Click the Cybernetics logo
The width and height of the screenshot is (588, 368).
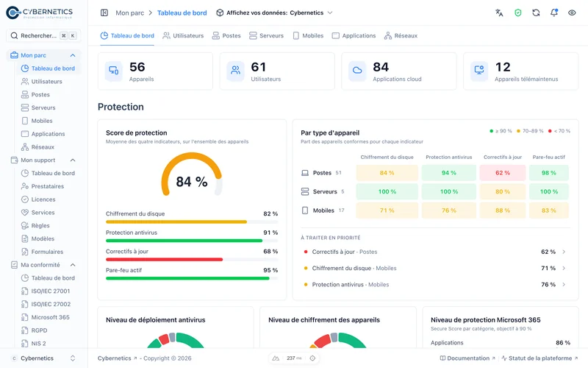[40, 13]
